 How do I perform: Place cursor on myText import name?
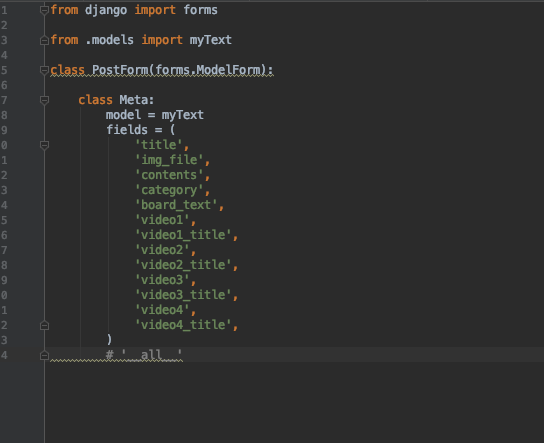(210, 40)
